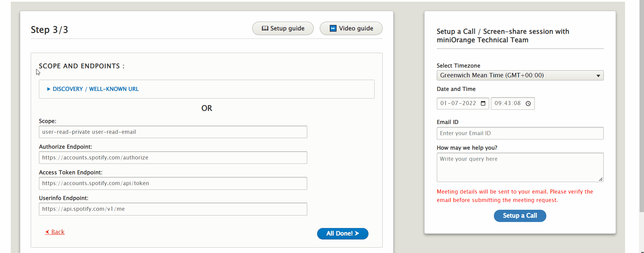Grab the query textarea resize handle
Viewport: 644px width, 253px height.
(x=601, y=179)
